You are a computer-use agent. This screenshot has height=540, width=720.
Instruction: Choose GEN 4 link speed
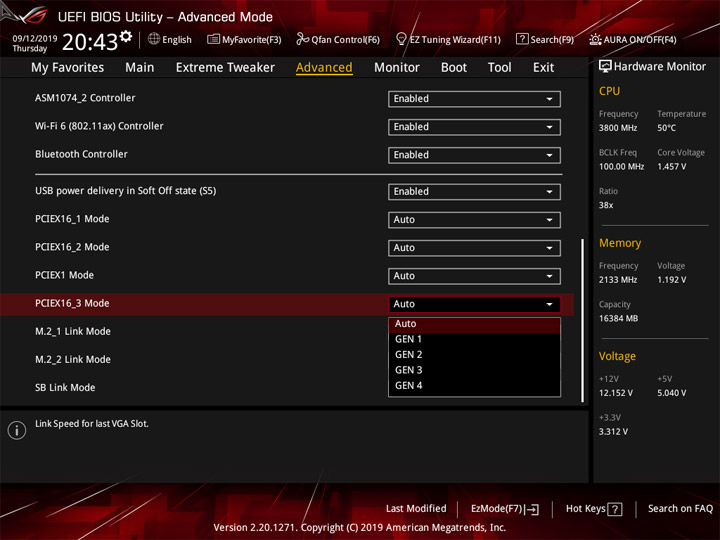point(474,386)
